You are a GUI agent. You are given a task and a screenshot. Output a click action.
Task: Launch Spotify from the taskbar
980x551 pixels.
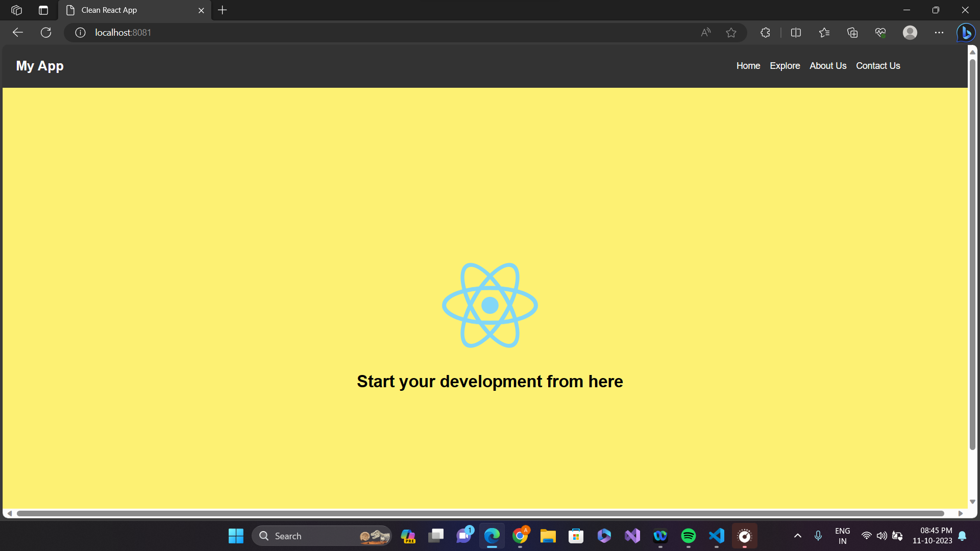(x=688, y=536)
